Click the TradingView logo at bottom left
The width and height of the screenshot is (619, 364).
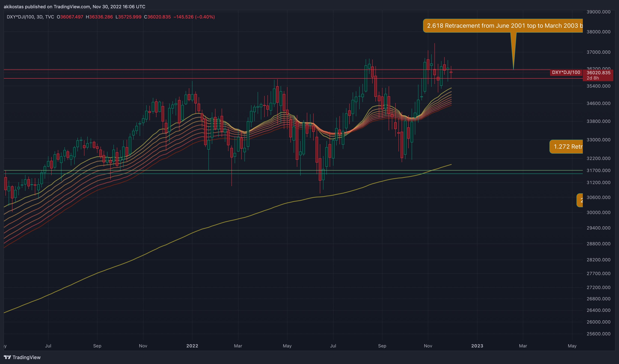coord(22,357)
